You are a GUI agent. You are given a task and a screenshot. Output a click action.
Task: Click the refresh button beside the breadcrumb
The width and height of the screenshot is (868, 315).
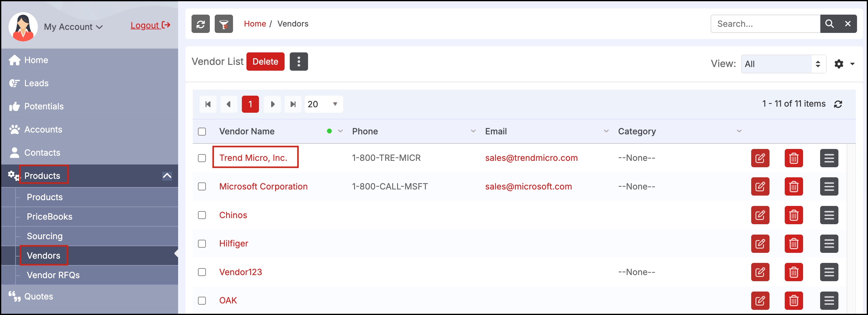(200, 24)
